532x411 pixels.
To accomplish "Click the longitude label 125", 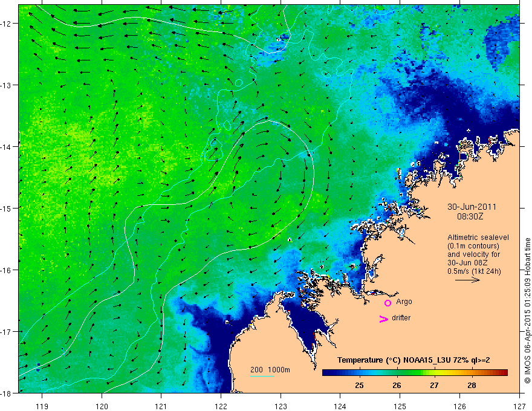I will click(x=400, y=406).
